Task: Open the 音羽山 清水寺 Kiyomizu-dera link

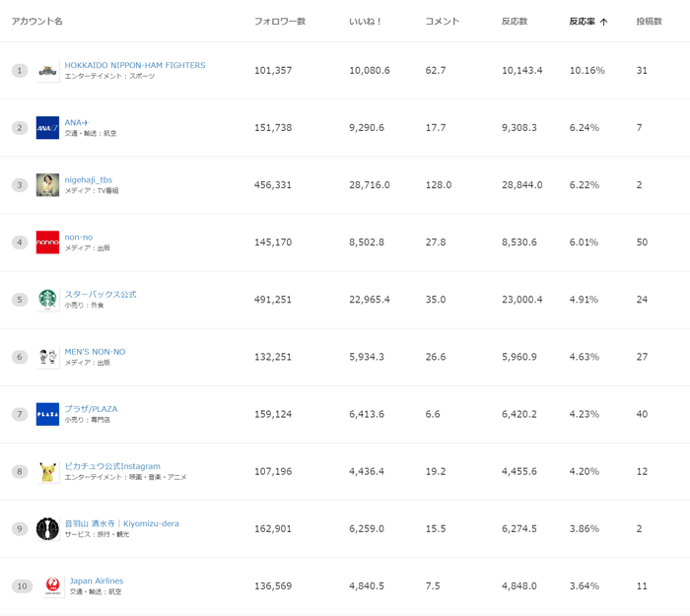Action: (x=122, y=523)
